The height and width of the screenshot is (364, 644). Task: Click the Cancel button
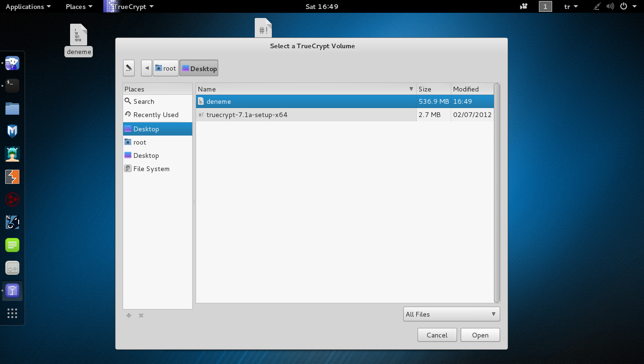pyautogui.click(x=437, y=335)
